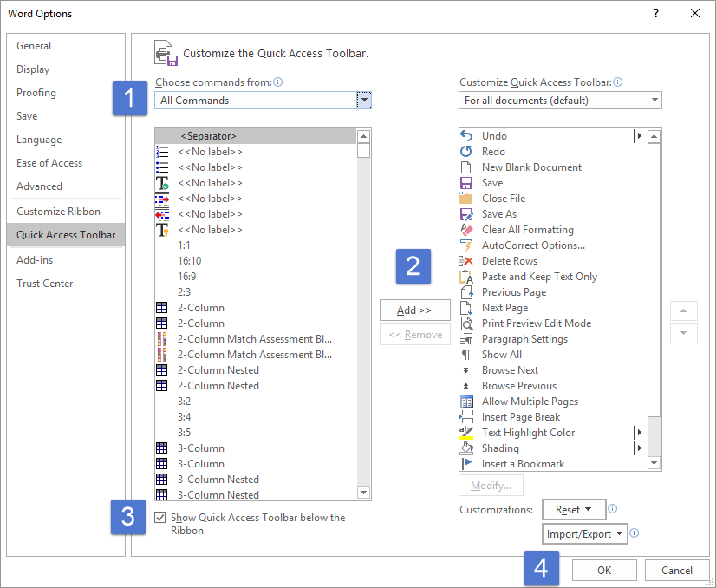Screen dimensions: 716x588
Task: Expand the Text Highlight Color submenu arrow
Action: click(x=640, y=432)
